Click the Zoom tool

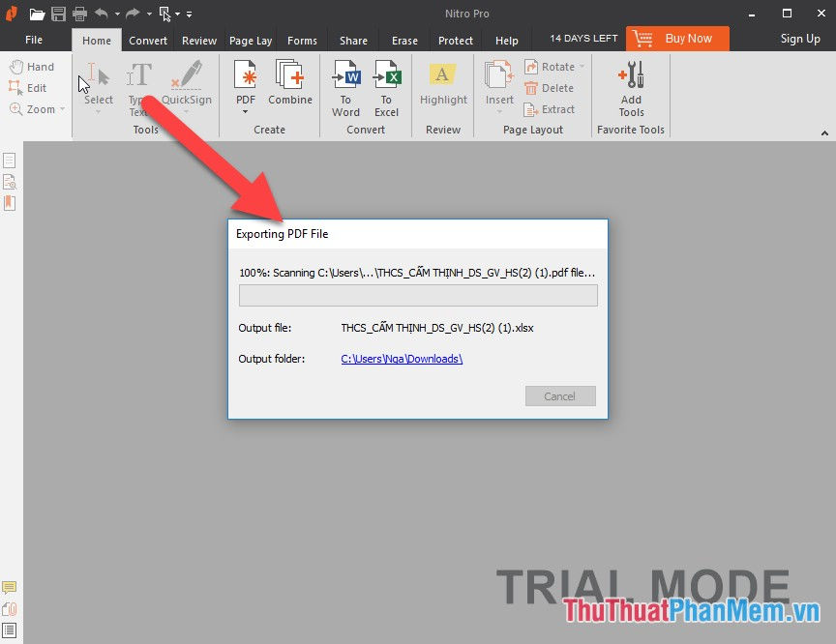[x=32, y=109]
